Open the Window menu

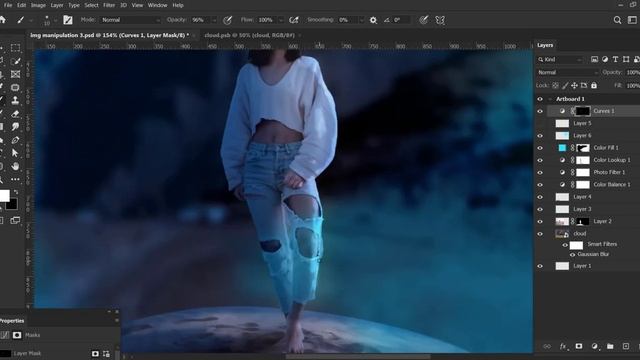(158, 5)
